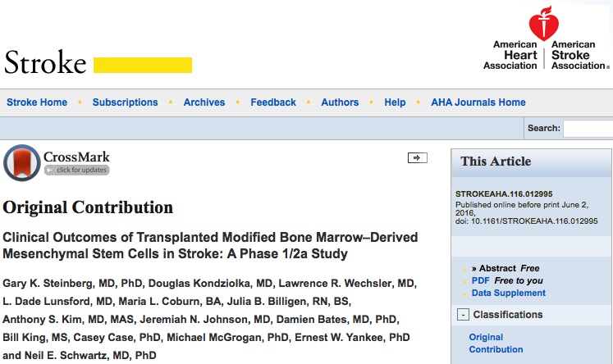Click the Stroke journal title logo

click(45, 62)
